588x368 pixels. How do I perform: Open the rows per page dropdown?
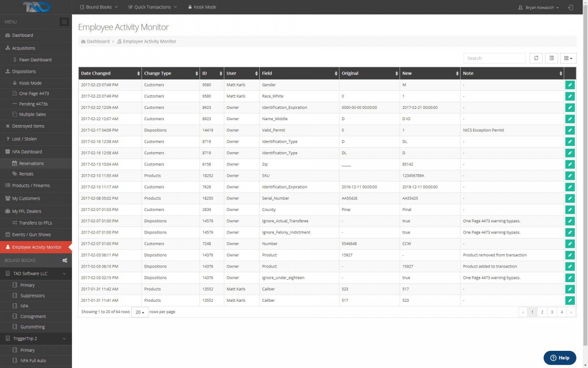140,312
